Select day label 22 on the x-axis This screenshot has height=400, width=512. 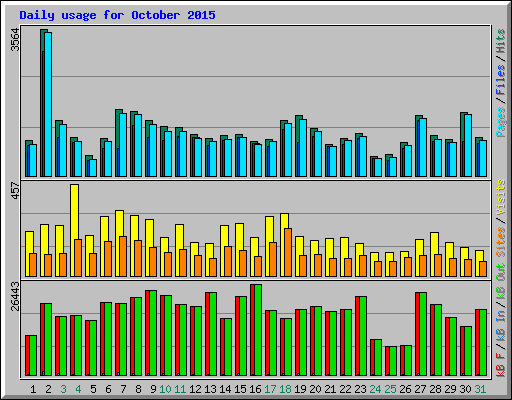tap(345, 389)
